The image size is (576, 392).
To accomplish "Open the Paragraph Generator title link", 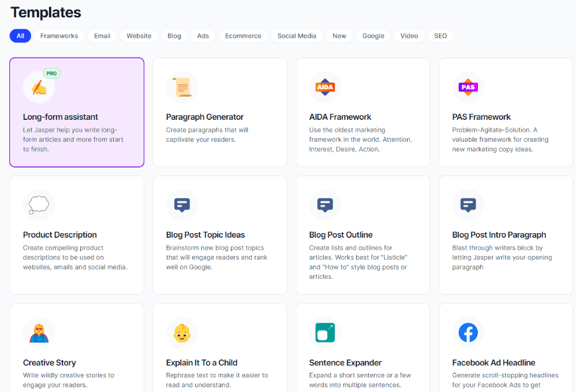I will 205,117.
